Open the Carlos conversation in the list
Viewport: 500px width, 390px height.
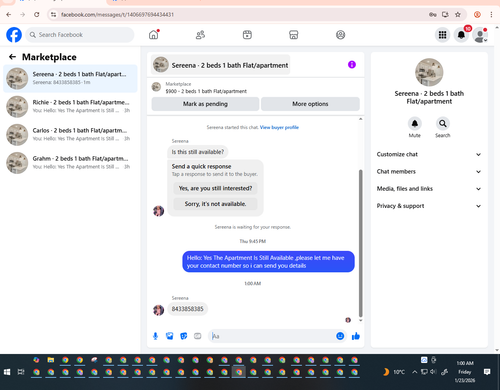pos(70,135)
